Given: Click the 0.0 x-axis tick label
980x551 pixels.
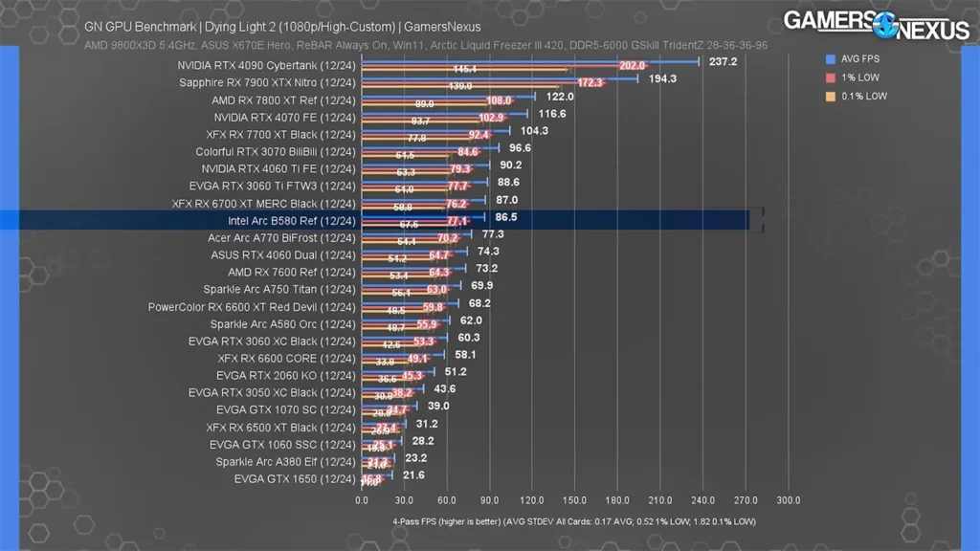Looking at the screenshot, I should click(x=362, y=500).
